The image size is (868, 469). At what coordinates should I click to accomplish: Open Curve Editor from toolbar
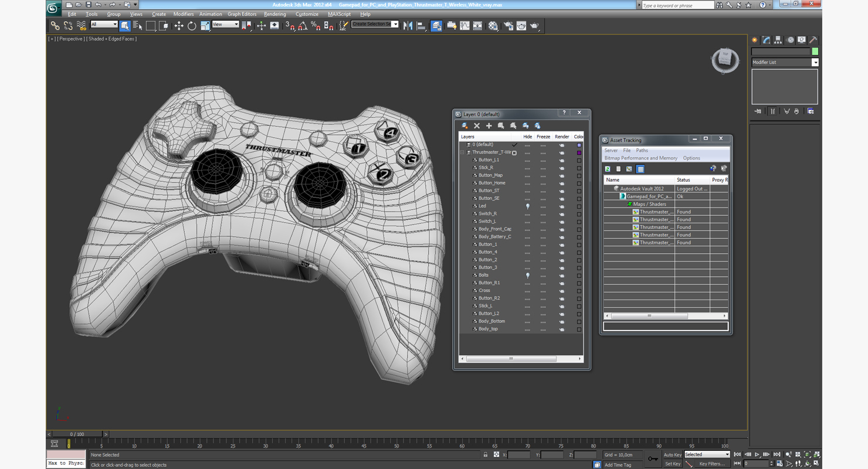(x=464, y=26)
